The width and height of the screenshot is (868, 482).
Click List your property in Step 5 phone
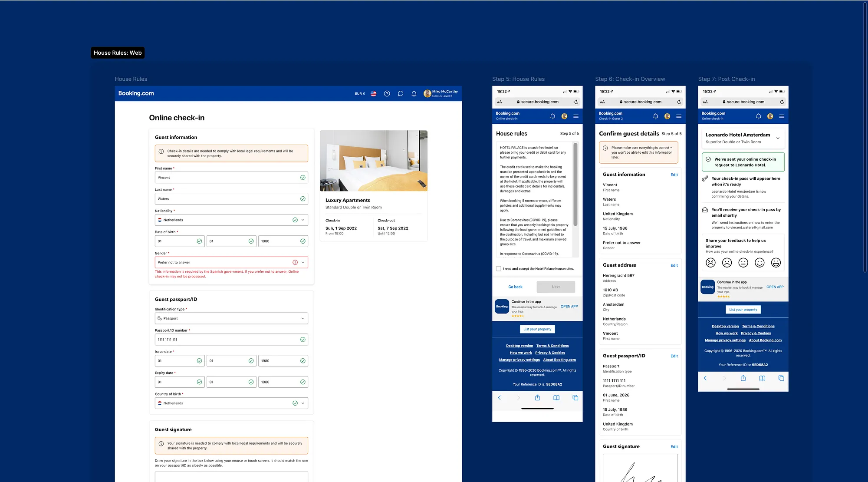(537, 329)
